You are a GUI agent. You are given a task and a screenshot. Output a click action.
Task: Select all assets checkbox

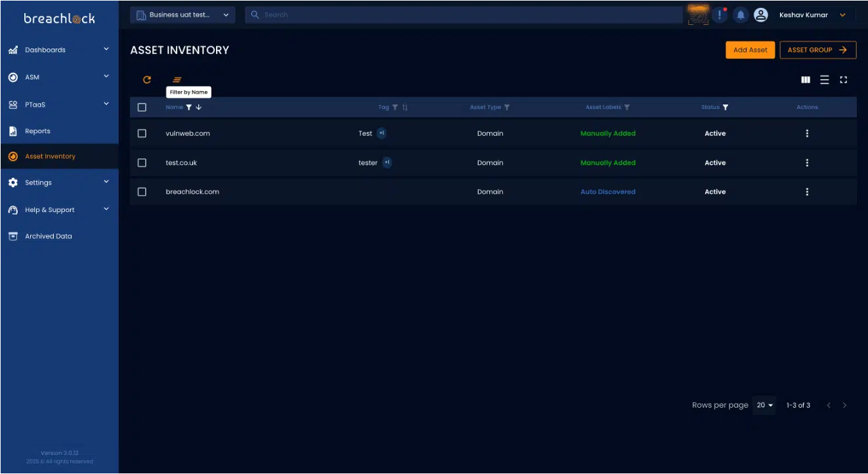point(142,108)
